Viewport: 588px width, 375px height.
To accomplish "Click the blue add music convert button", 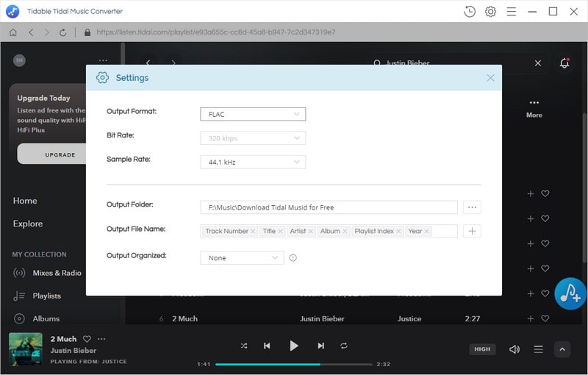I will point(570,293).
